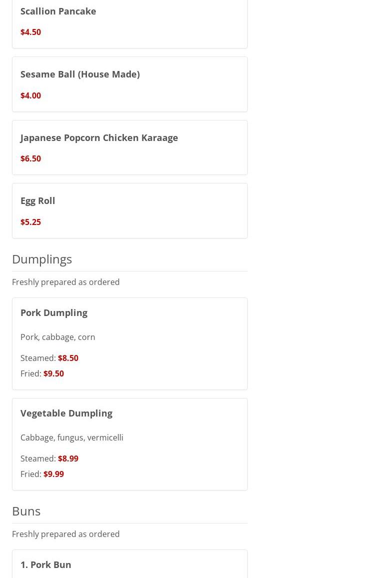
Task: Click the Pork, cabbage, corn description
Action: click(x=58, y=337)
